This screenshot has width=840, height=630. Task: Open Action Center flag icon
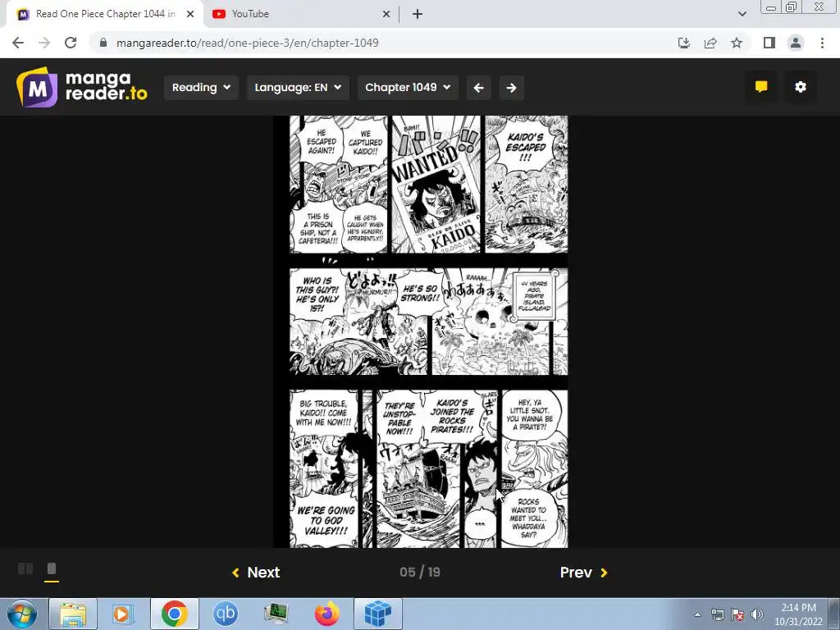[x=737, y=614]
